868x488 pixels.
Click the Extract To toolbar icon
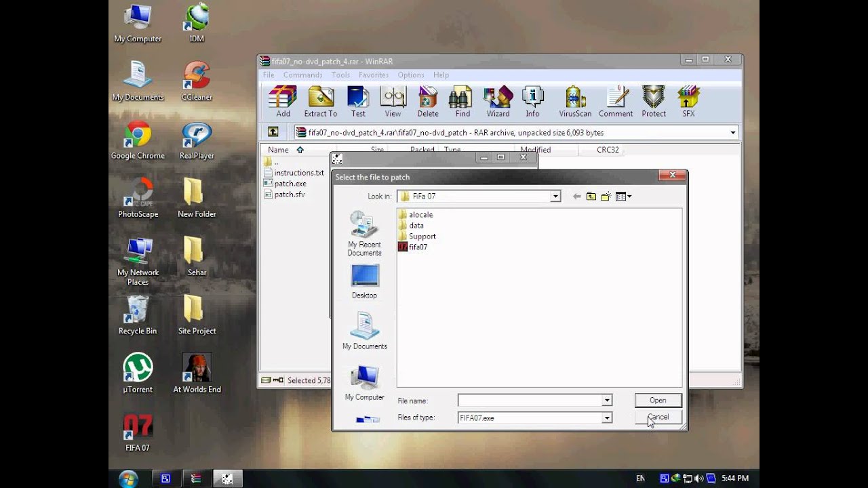point(321,102)
